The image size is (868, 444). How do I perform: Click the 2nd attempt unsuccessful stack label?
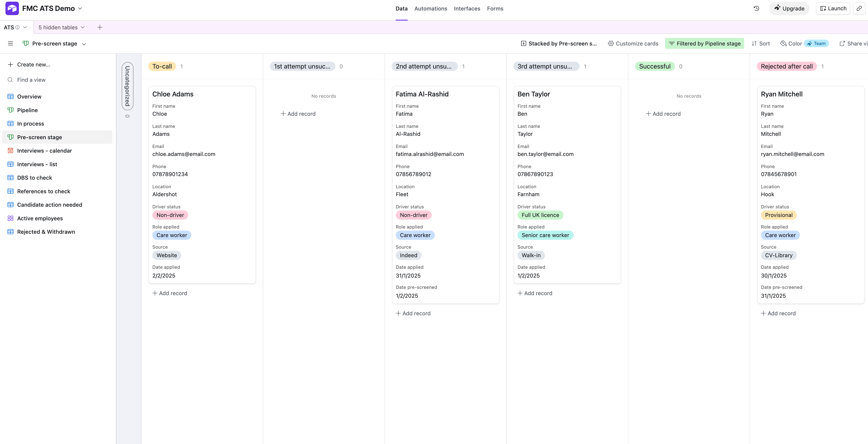(x=424, y=66)
